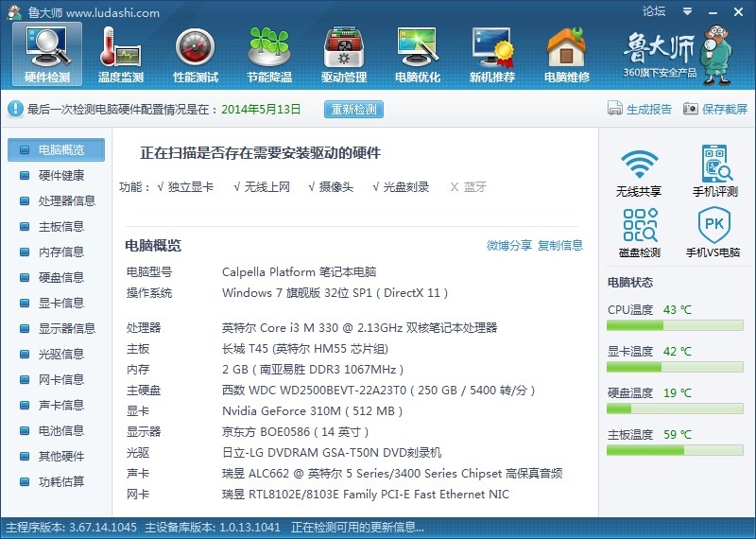Open 电脑维修 PC repair house icon

[567, 55]
